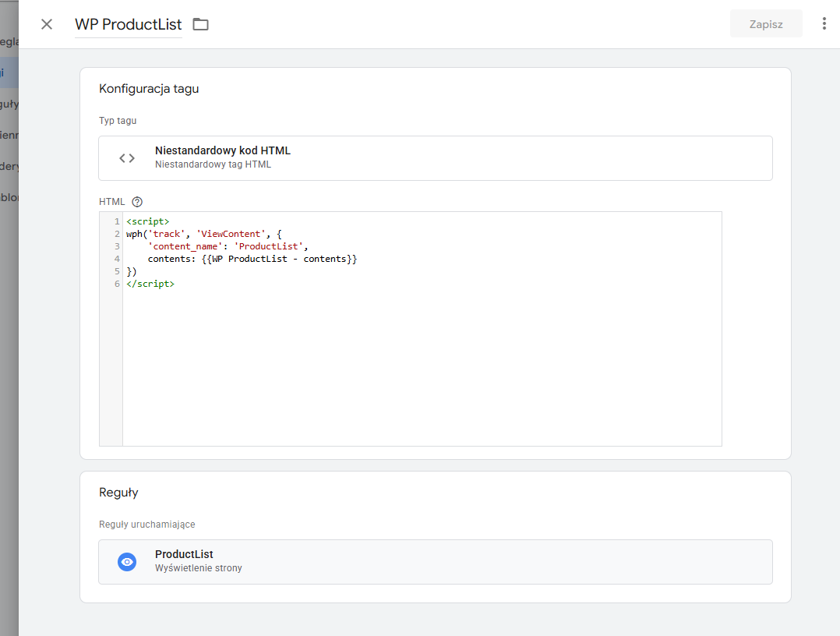
Task: Click the wph('track', 'ViewContent' line
Action: pos(203,234)
